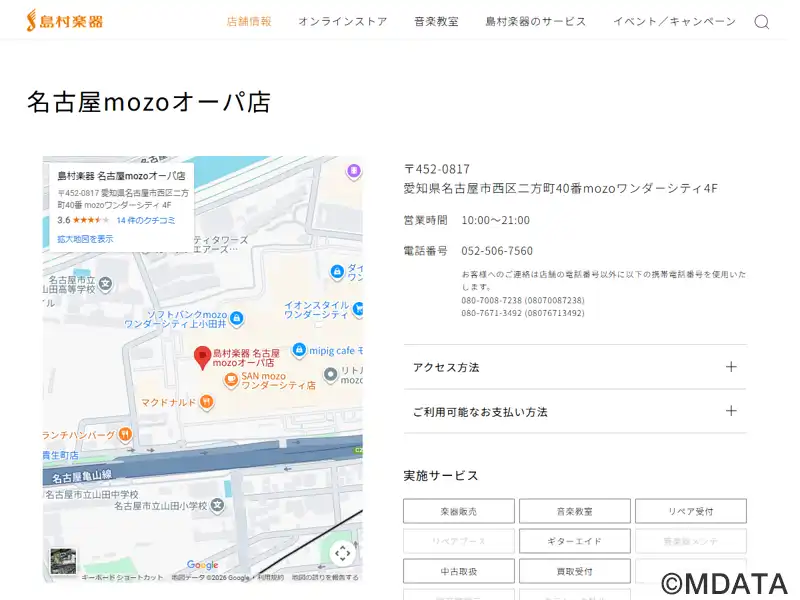Click the 拡大地図を表示 link
This screenshot has height=600, width=800.
click(x=85, y=239)
